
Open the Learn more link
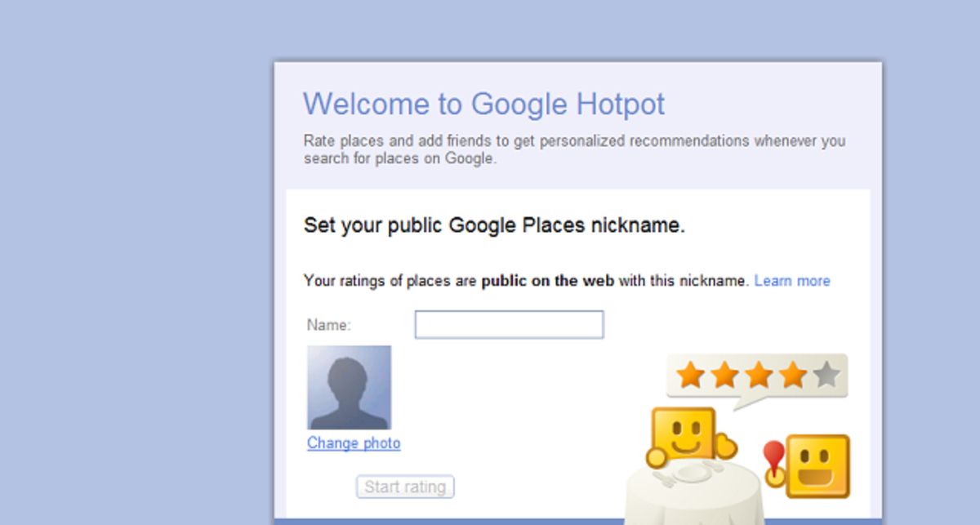(x=792, y=281)
